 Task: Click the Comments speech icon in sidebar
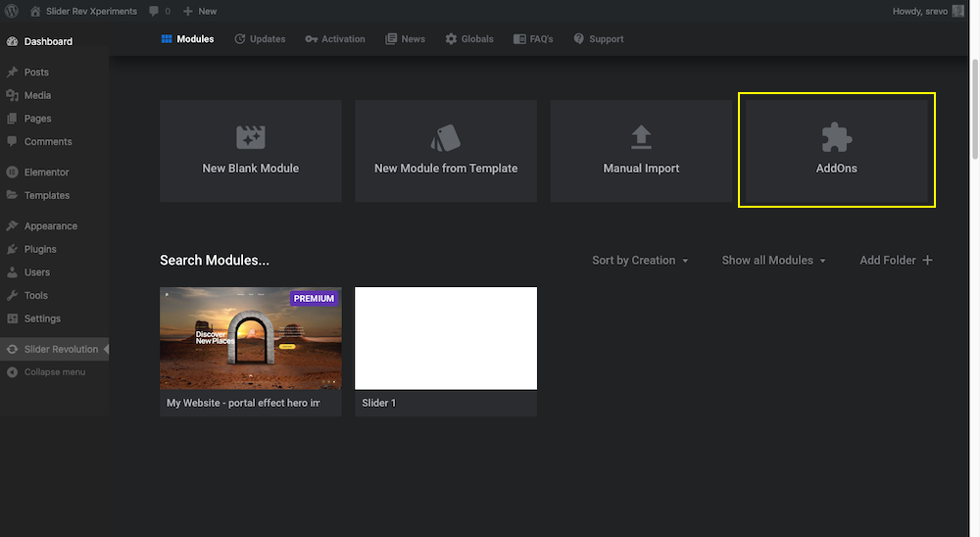[12, 141]
